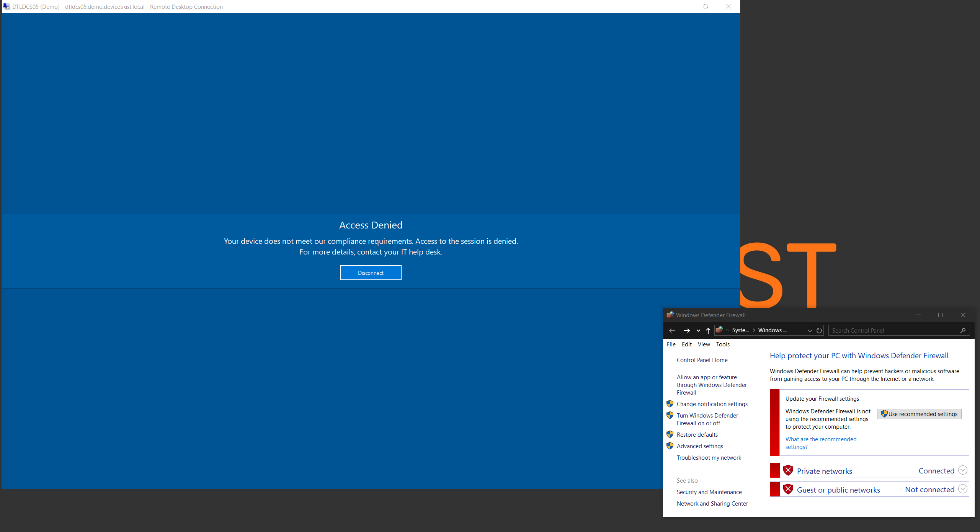Click the red error shield on Guest or public networks row
This screenshot has width=980, height=532.
(788, 489)
